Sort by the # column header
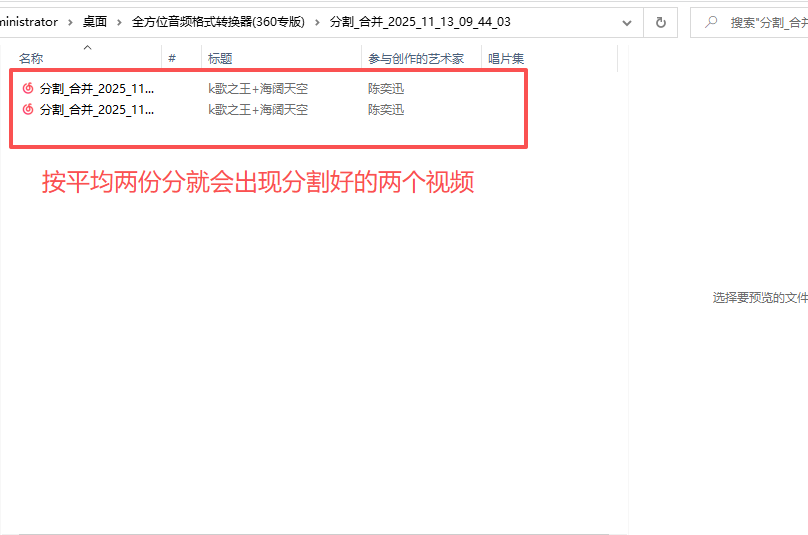This screenshot has height=535, width=808. click(172, 58)
